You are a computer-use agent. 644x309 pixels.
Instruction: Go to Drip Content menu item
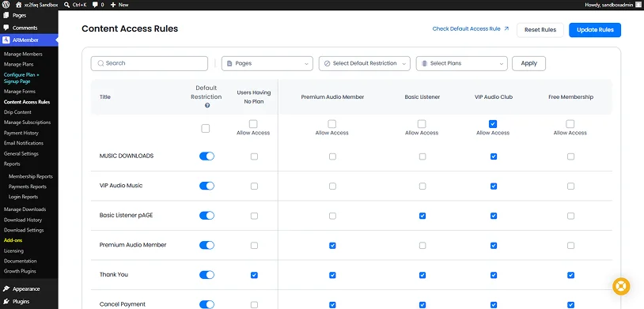click(x=17, y=112)
